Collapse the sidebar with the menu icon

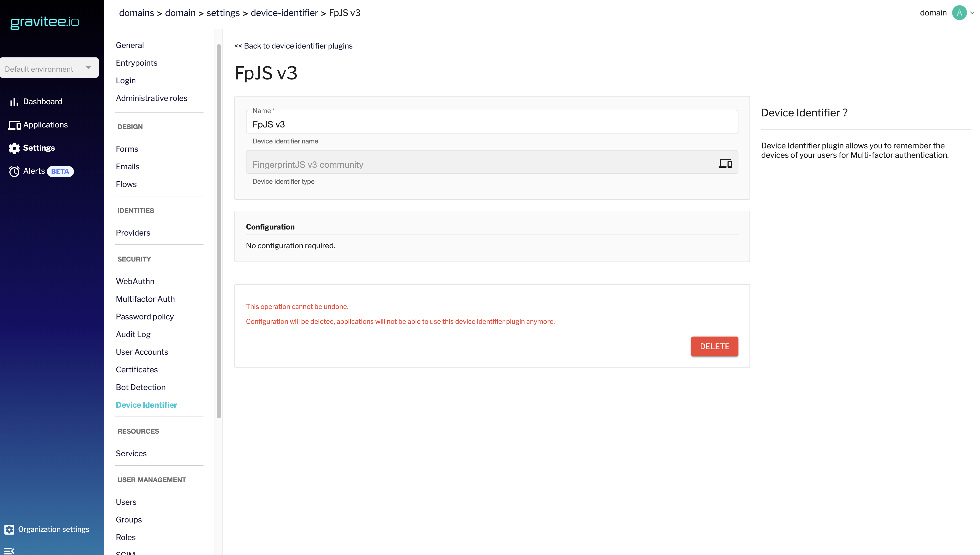click(x=10, y=550)
